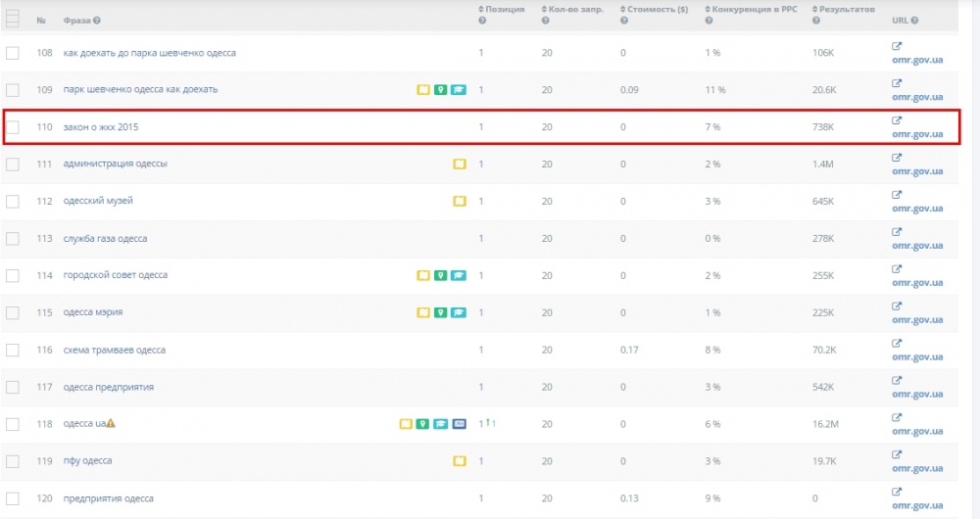Image resolution: width=980 pixels, height=519 pixels.
Task: Click the yellow icon in the администрация одессы row
Action: 459,164
